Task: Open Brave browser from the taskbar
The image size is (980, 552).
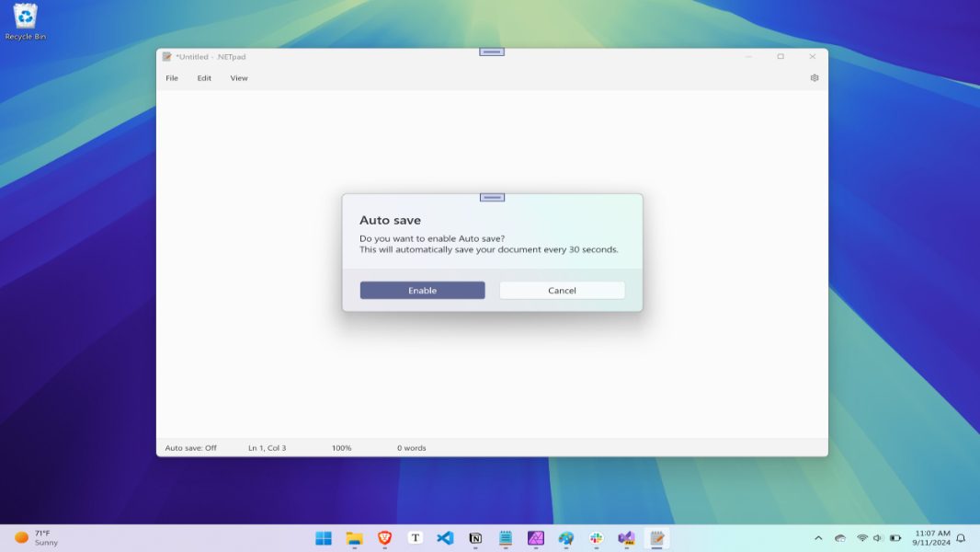Action: pos(385,538)
